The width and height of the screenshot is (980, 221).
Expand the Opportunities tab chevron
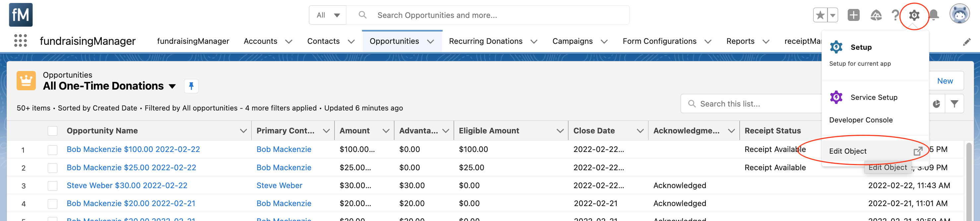(x=430, y=41)
